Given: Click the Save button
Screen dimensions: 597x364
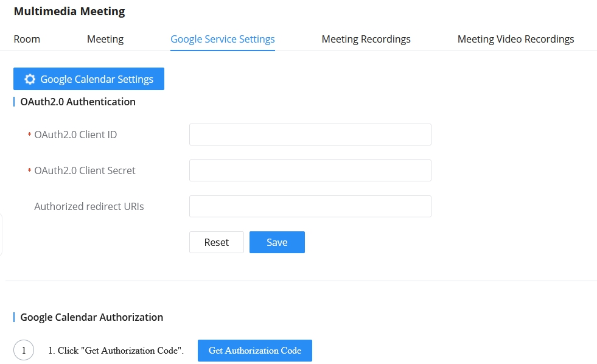Looking at the screenshot, I should coord(277,242).
